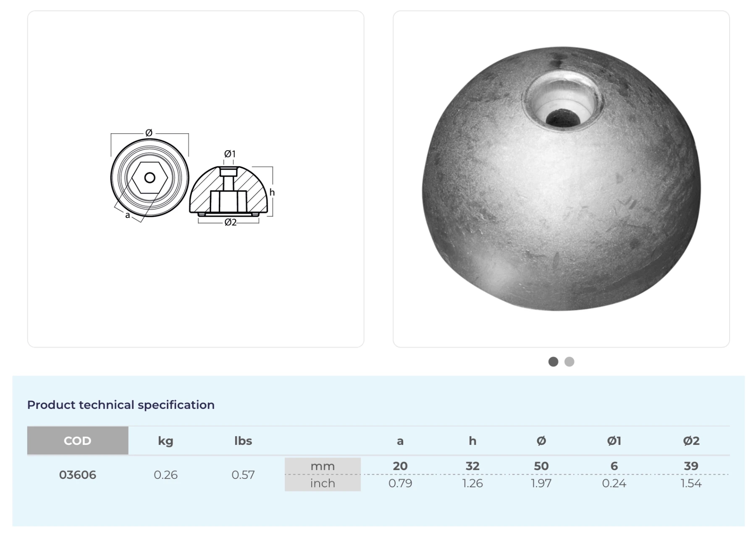
Task: Click the 'a' dimension label in diagram
Action: coord(127,215)
